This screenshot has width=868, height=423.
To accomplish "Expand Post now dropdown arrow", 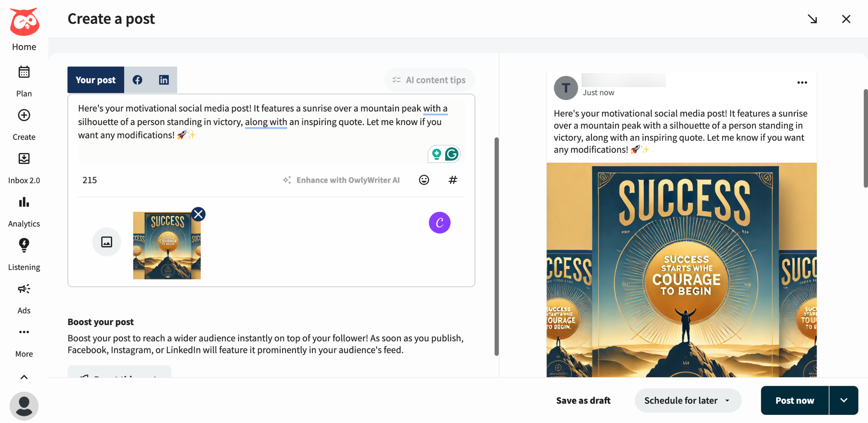I will click(844, 400).
